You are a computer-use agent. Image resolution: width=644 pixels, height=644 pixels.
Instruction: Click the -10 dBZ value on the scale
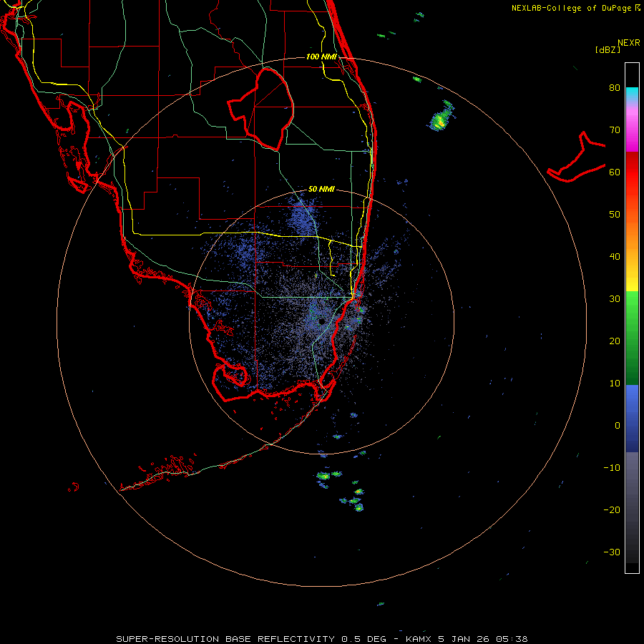point(612,468)
